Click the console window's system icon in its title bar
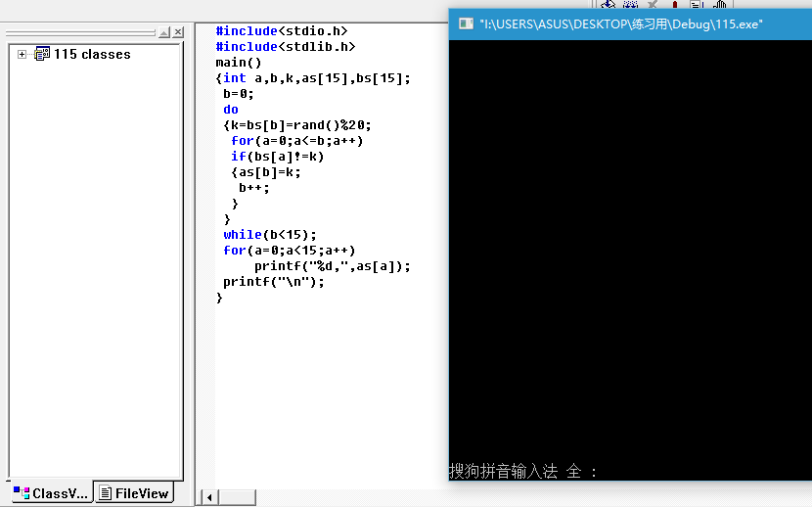Viewport: 812px width, 508px height. click(466, 23)
